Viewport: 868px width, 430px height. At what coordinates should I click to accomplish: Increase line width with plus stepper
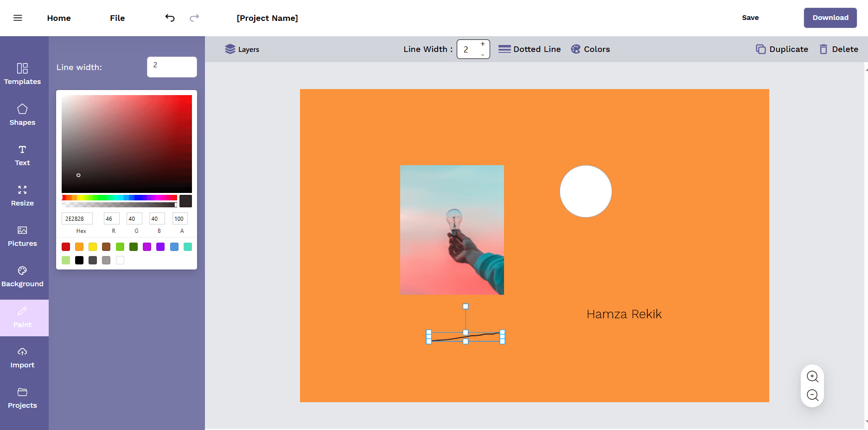(483, 44)
